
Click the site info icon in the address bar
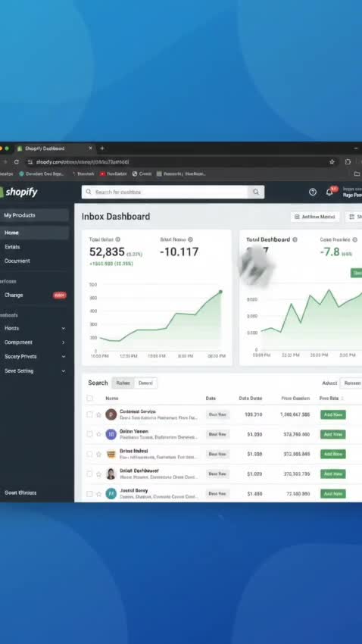[x=30, y=162]
